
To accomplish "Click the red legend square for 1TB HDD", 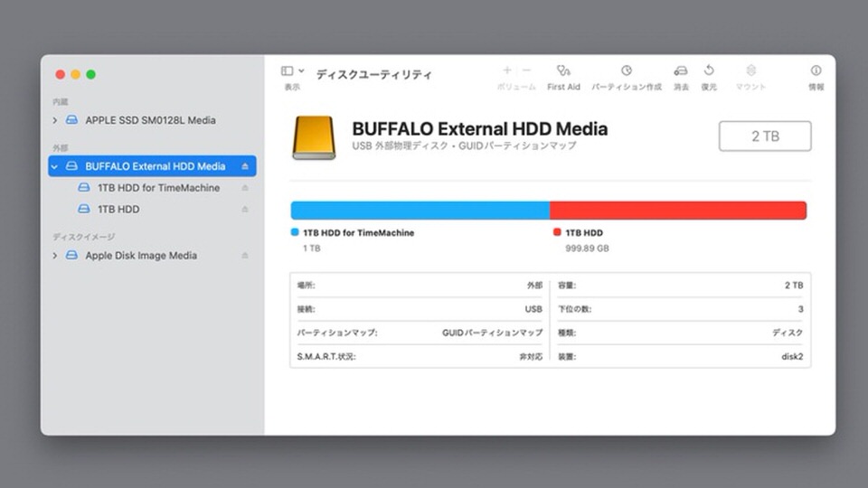I will point(557,232).
